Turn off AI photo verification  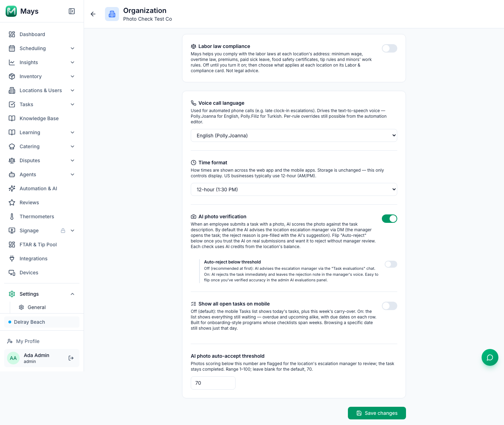pyautogui.click(x=390, y=219)
